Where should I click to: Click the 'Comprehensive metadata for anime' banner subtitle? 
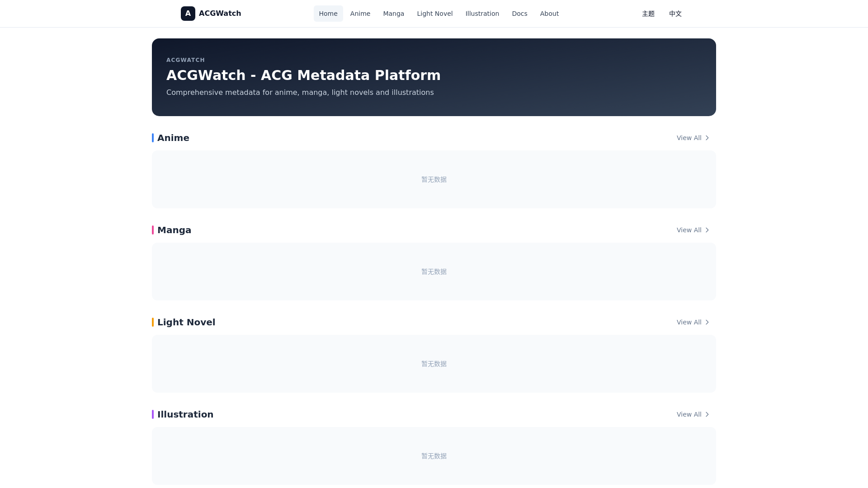[300, 93]
